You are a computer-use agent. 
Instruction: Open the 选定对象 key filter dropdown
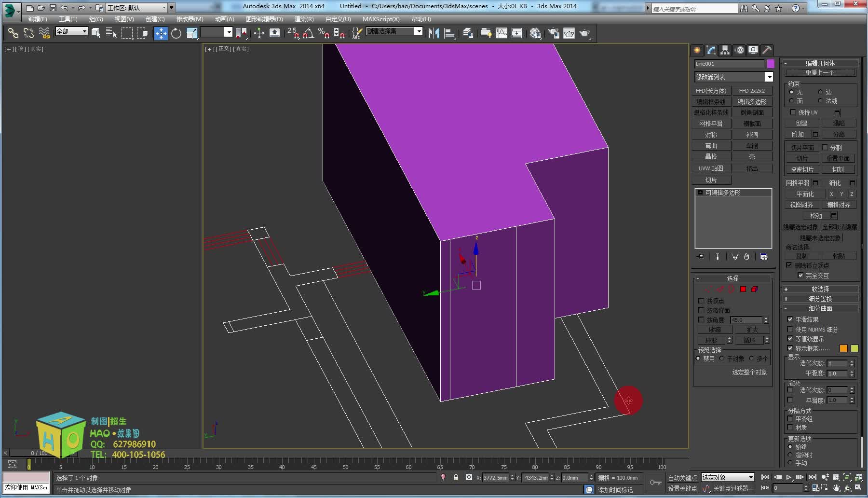click(727, 477)
